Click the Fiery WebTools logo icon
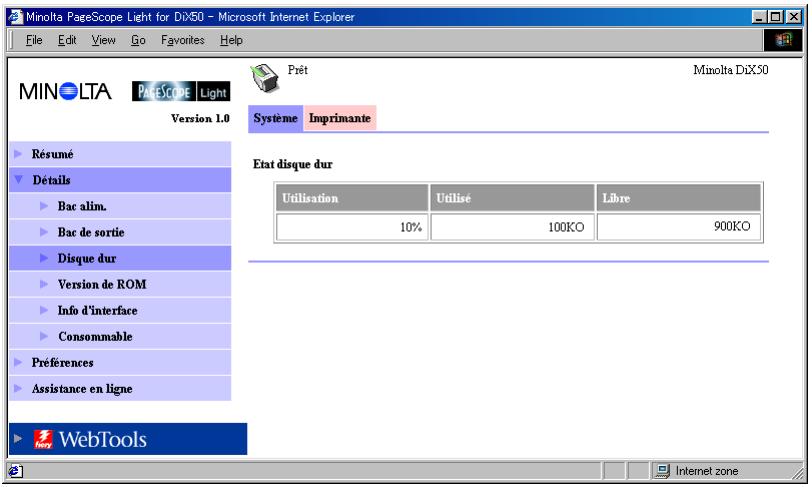Viewport: 812px width, 487px height. click(x=43, y=439)
